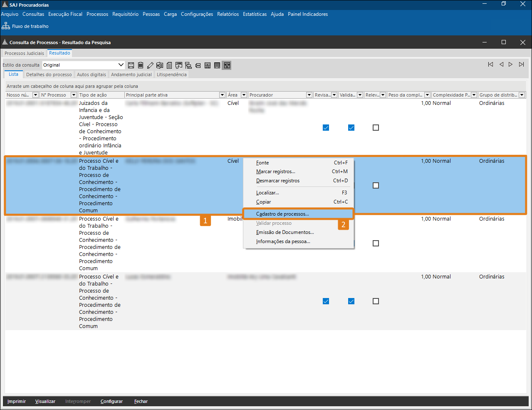Go to the first record arrow
This screenshot has width=532, height=410.
(491, 65)
